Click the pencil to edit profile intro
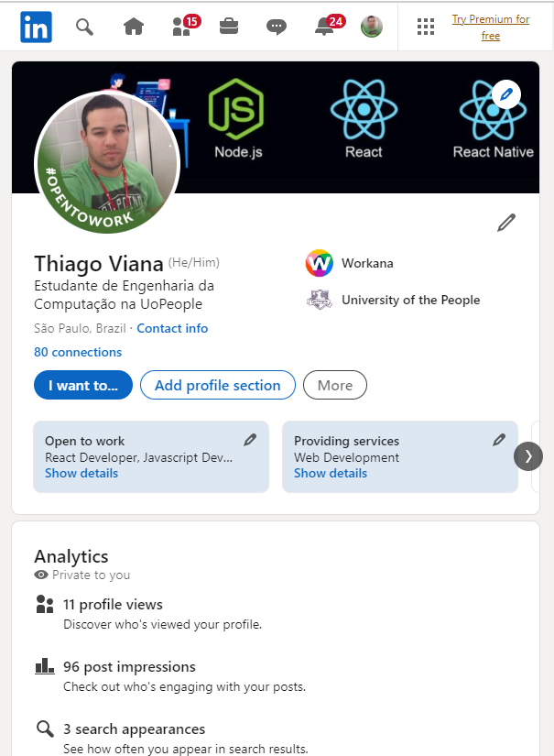Viewport: 554px width, 756px height. click(x=506, y=223)
